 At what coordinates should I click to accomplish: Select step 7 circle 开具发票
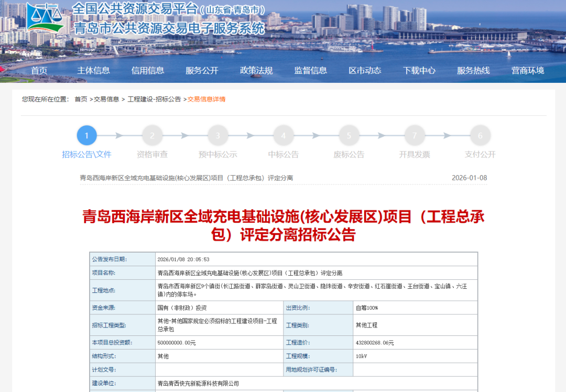(415, 135)
